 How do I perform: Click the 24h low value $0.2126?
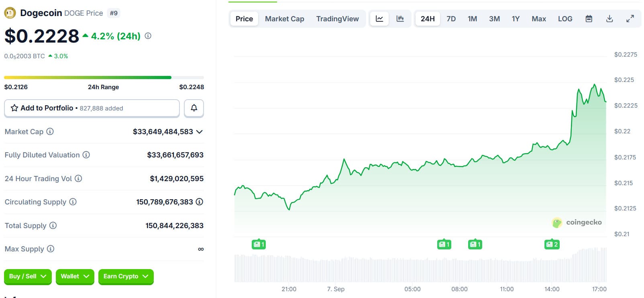[x=16, y=87]
